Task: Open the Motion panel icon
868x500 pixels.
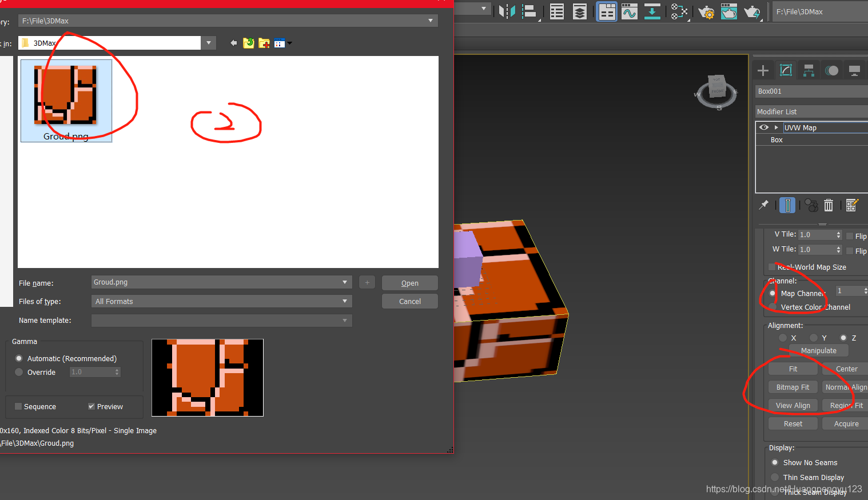Action: (832, 70)
